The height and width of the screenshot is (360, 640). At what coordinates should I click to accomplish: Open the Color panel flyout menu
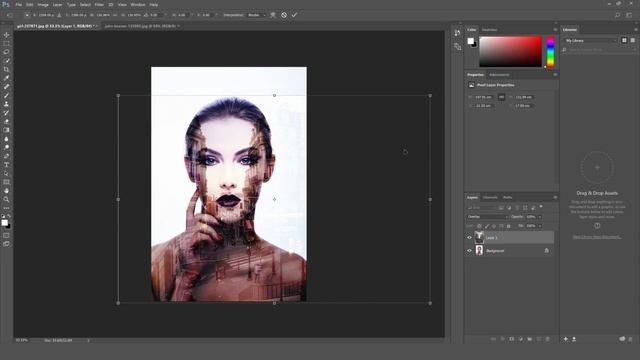pos(555,30)
